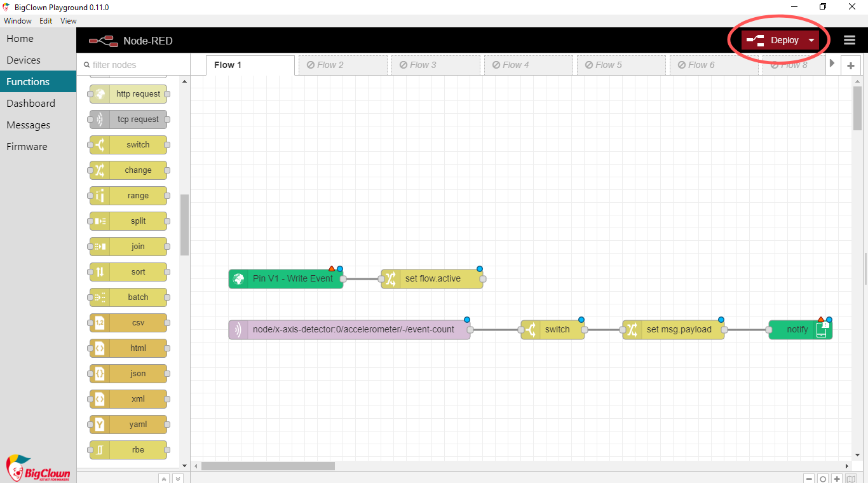Open the Edit menu

click(46, 21)
